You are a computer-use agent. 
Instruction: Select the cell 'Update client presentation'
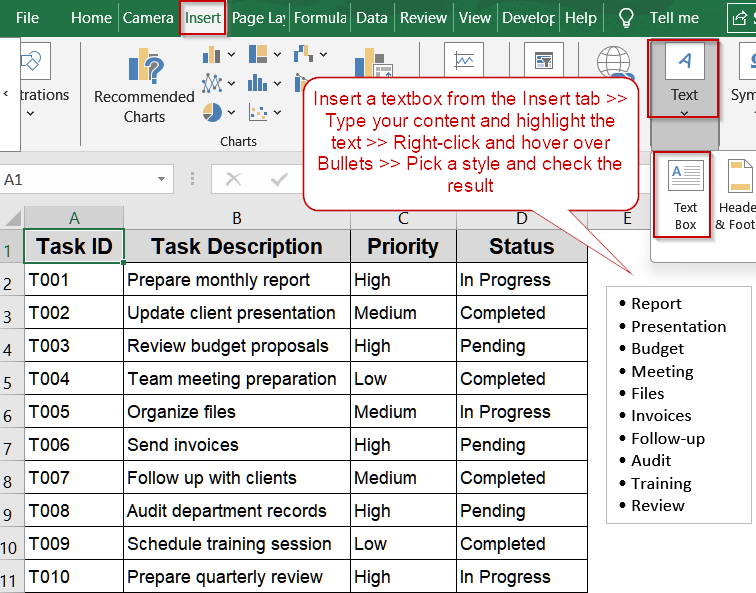point(237,312)
